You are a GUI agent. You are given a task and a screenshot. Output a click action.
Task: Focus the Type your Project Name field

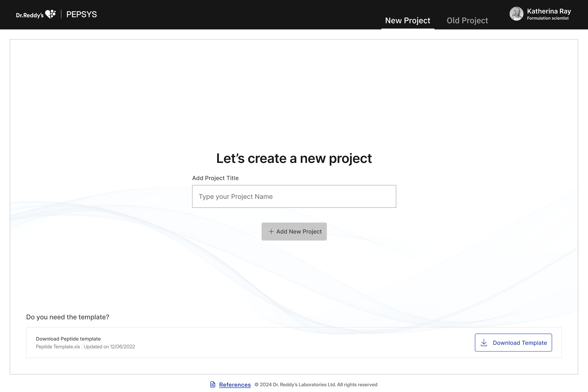pos(294,197)
